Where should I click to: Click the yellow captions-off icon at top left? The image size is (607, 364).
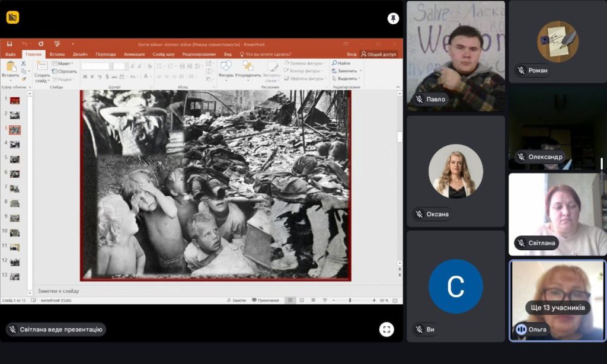click(12, 17)
